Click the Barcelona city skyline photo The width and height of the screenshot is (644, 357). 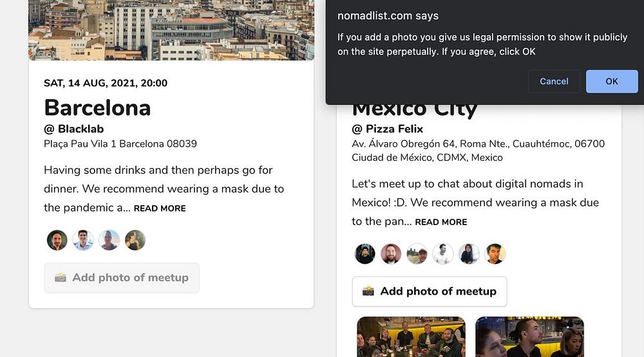[x=171, y=30]
